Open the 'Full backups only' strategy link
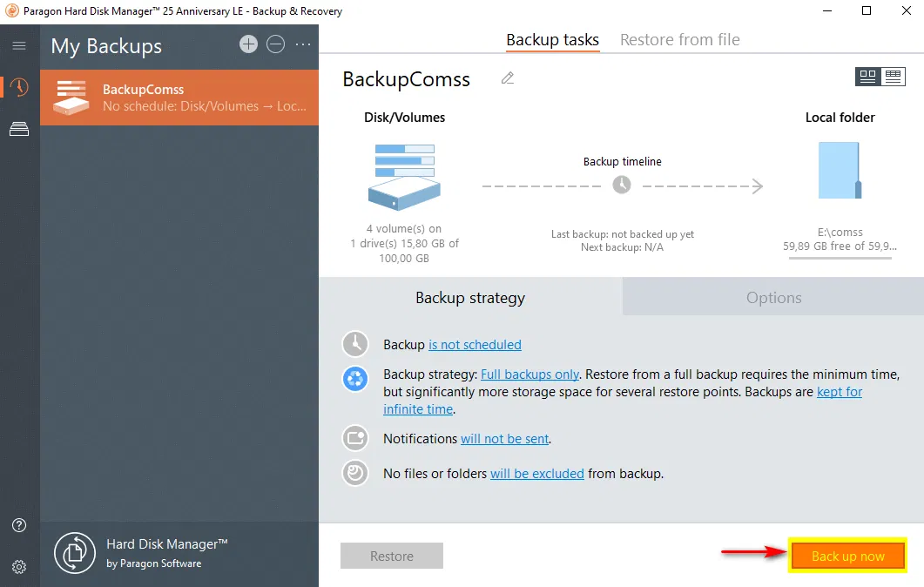This screenshot has height=587, width=924. 529,374
